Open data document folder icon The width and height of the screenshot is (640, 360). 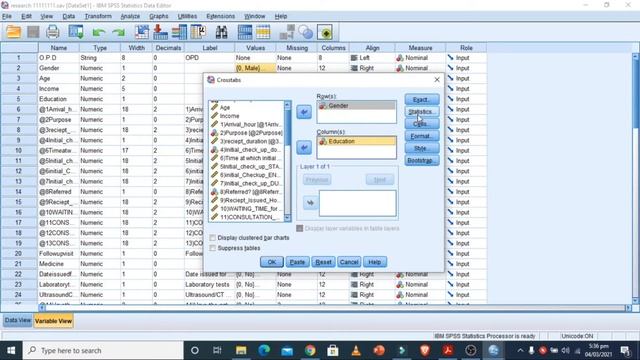pyautogui.click(x=13, y=32)
